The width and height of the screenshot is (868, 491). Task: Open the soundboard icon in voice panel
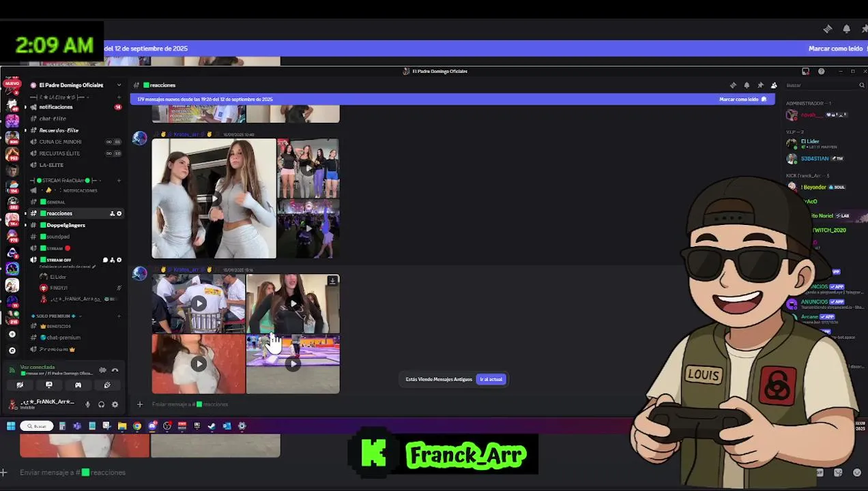(x=107, y=385)
